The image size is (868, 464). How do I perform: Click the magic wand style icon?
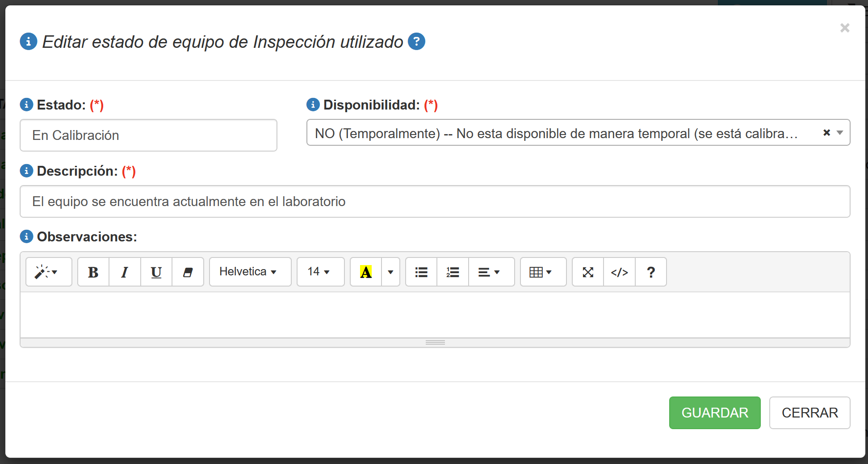48,272
